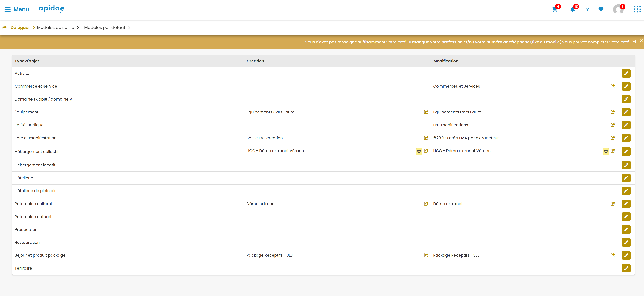Viewport: 644px width, 296px height.
Task: Open notifications bell
Action: point(573,9)
